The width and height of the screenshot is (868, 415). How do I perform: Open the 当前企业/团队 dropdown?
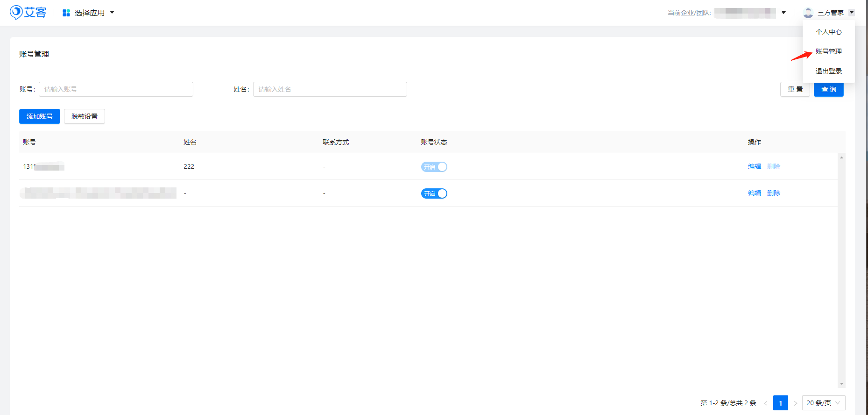[783, 13]
